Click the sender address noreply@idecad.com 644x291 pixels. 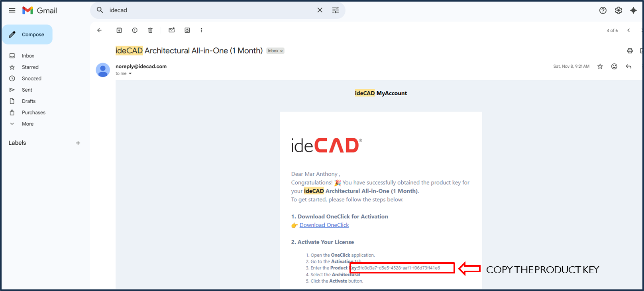[x=141, y=67]
